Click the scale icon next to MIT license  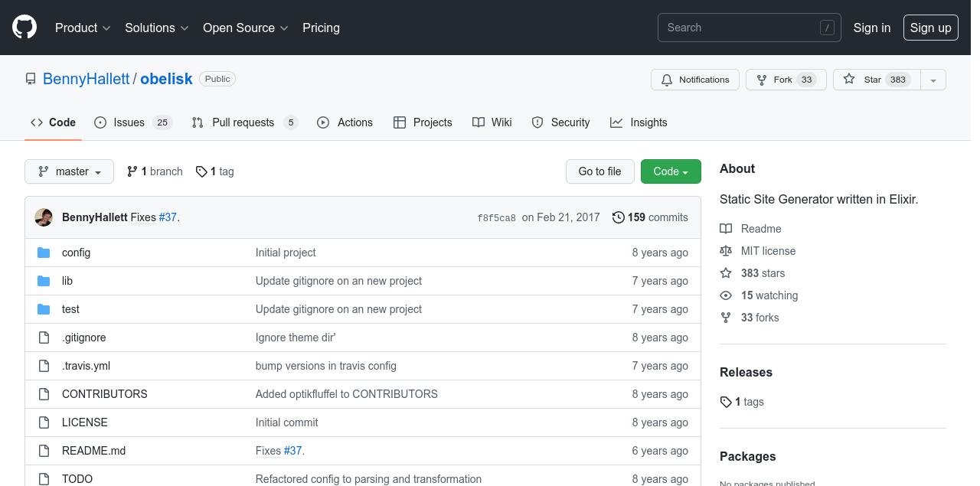coord(726,251)
